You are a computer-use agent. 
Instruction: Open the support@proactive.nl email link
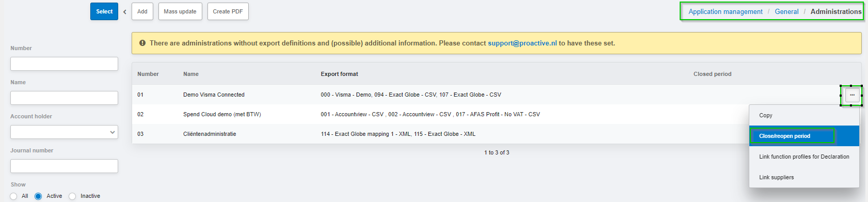coord(522,43)
